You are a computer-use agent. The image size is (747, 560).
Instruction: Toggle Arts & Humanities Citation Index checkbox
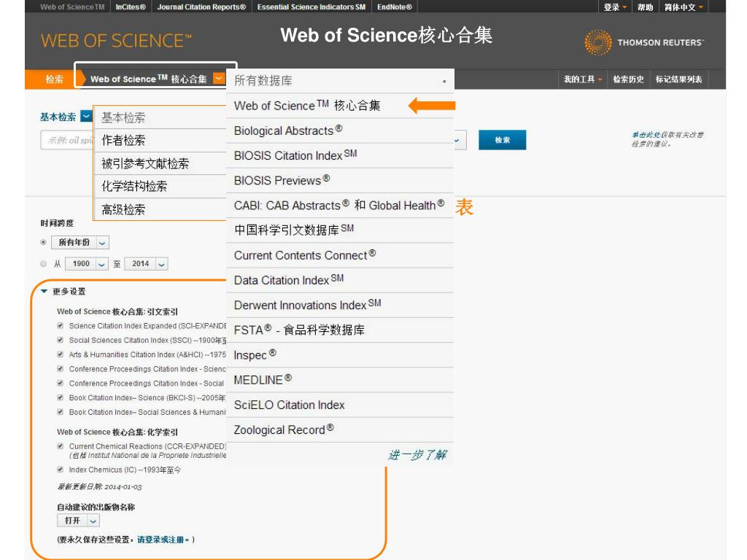point(60,354)
